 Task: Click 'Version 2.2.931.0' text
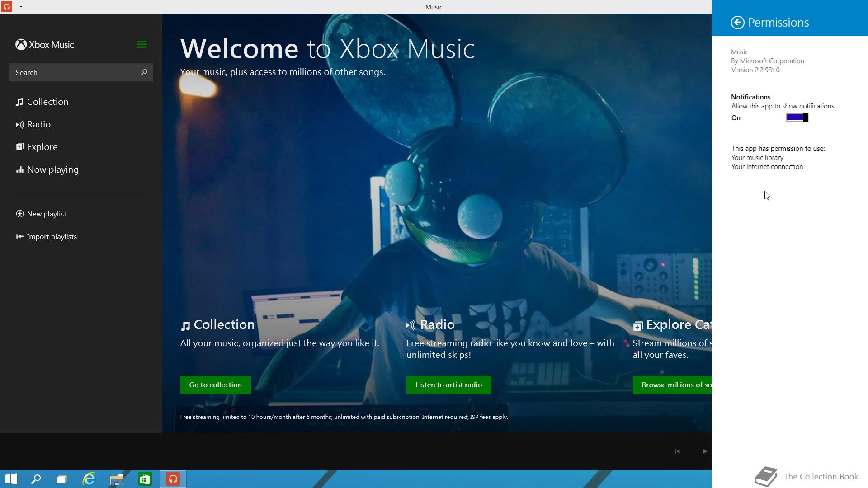click(x=755, y=70)
